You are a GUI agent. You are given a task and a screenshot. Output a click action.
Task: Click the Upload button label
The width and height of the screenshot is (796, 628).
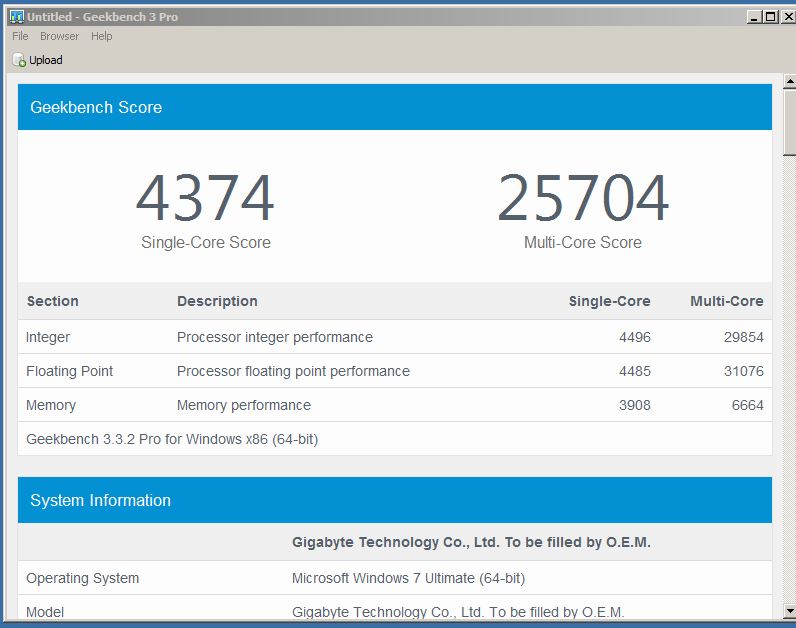coord(46,60)
